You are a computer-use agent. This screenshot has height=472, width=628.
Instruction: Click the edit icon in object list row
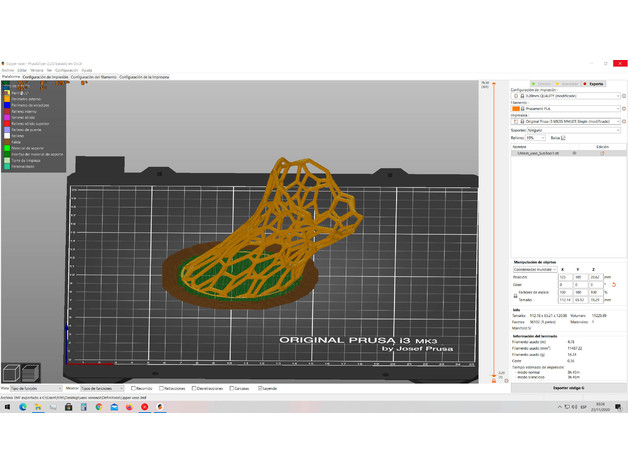tap(601, 153)
